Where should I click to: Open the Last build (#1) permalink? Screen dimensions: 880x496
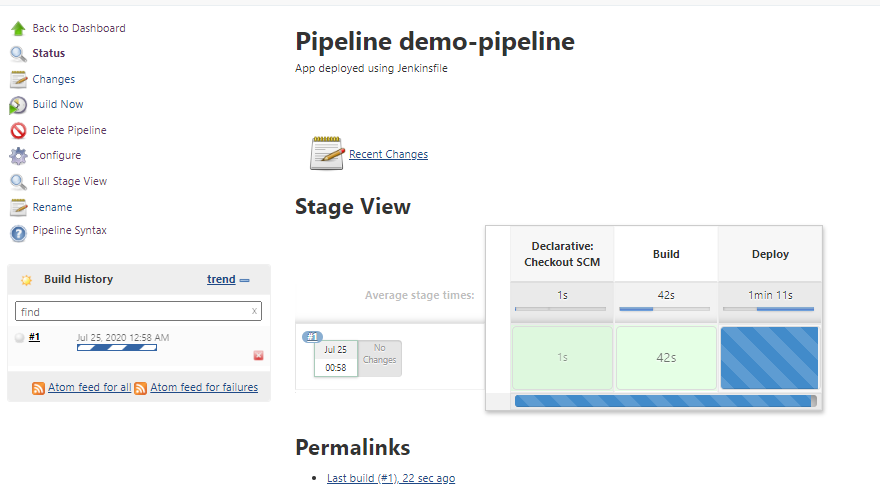390,479
